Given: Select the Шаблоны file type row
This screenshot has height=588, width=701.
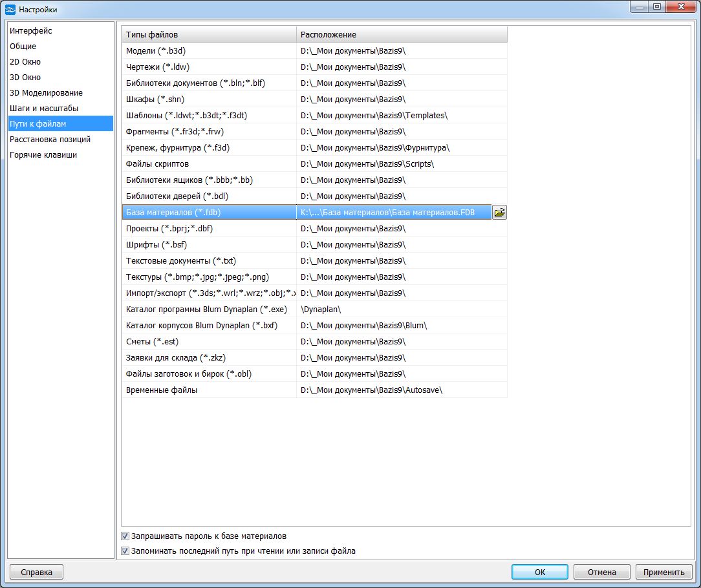Looking at the screenshot, I should point(314,115).
